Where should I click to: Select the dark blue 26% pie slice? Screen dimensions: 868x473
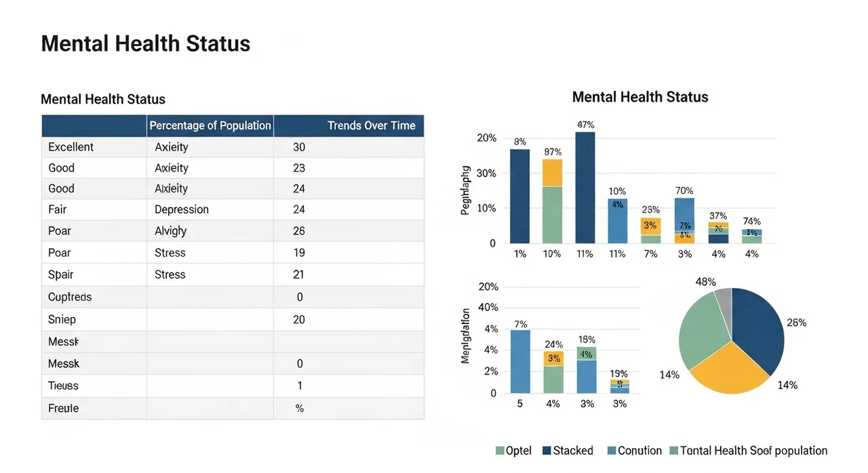[756, 325]
